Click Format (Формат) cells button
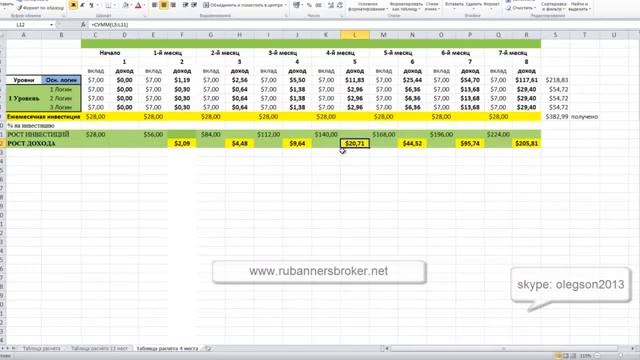Image resolution: width=640 pixels, height=360 pixels. tap(491, 5)
